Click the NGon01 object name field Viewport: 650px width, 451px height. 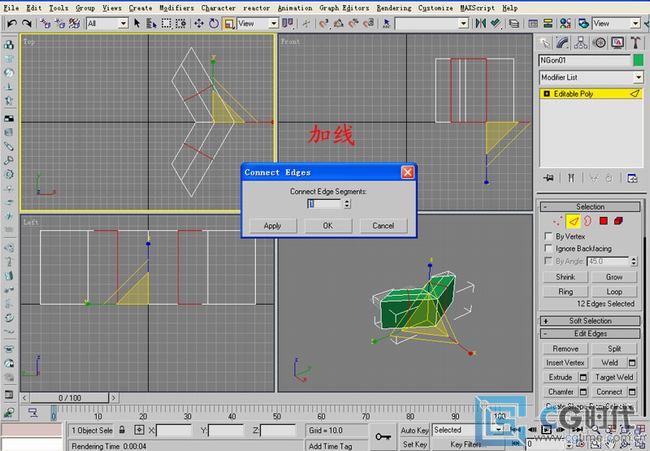click(x=585, y=61)
